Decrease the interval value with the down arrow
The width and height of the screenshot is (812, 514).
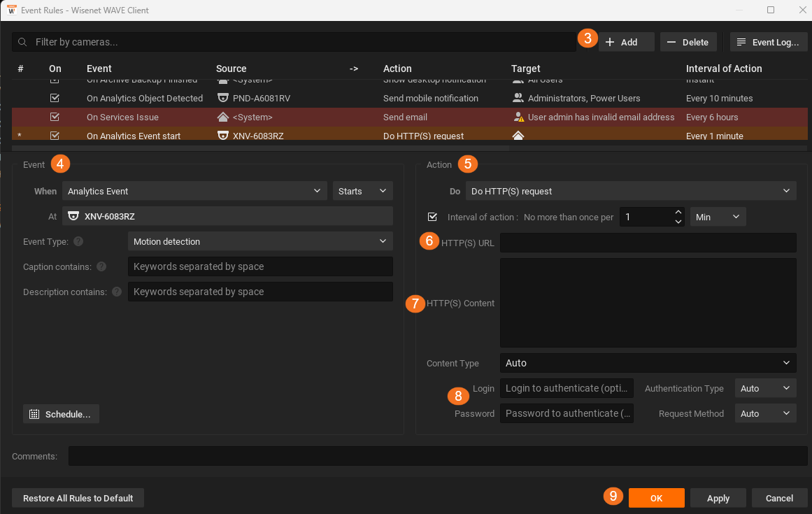click(x=678, y=222)
